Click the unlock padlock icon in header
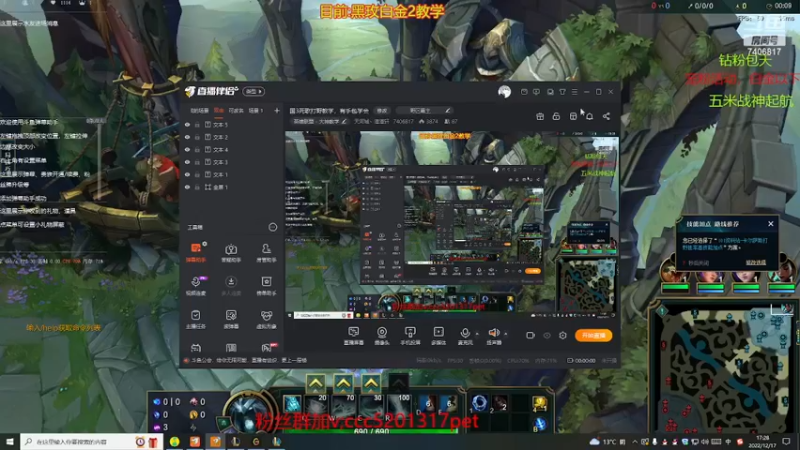 coord(556,117)
